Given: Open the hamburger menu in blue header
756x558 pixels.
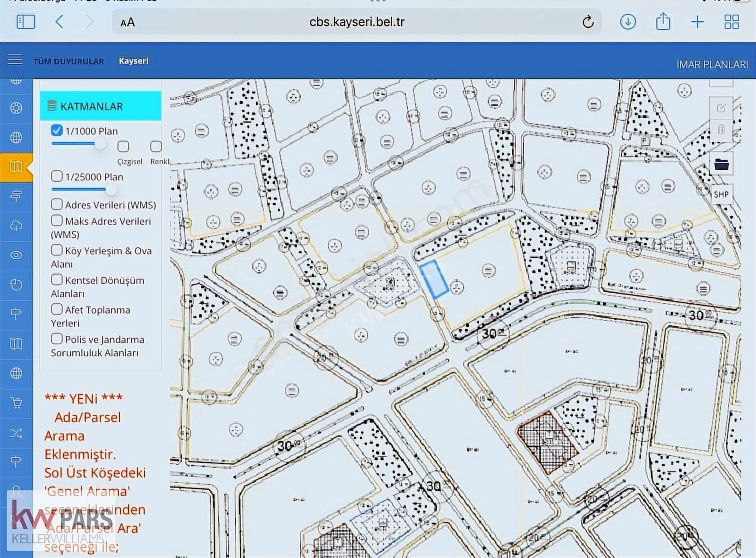Looking at the screenshot, I should 15,59.
